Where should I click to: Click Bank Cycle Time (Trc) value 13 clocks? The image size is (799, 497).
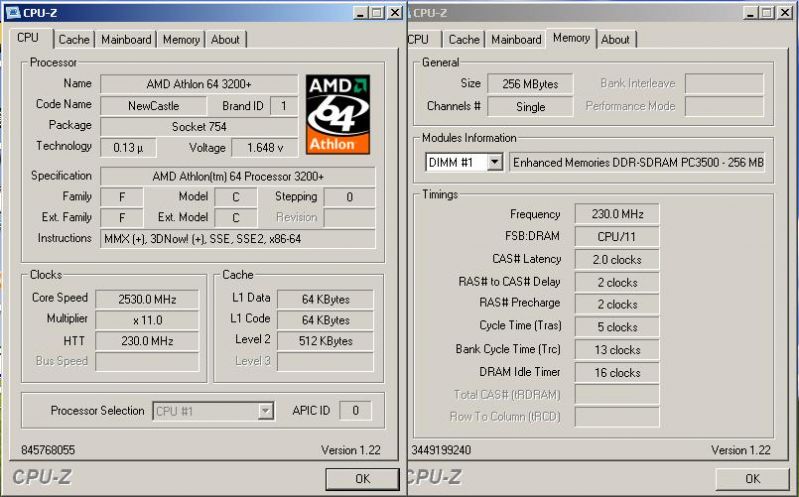(617, 350)
